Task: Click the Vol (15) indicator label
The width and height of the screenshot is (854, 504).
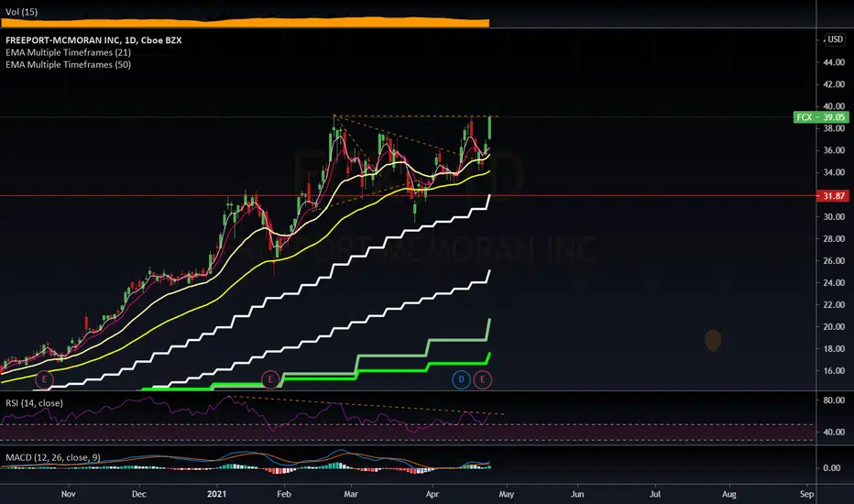Action: [x=21, y=12]
